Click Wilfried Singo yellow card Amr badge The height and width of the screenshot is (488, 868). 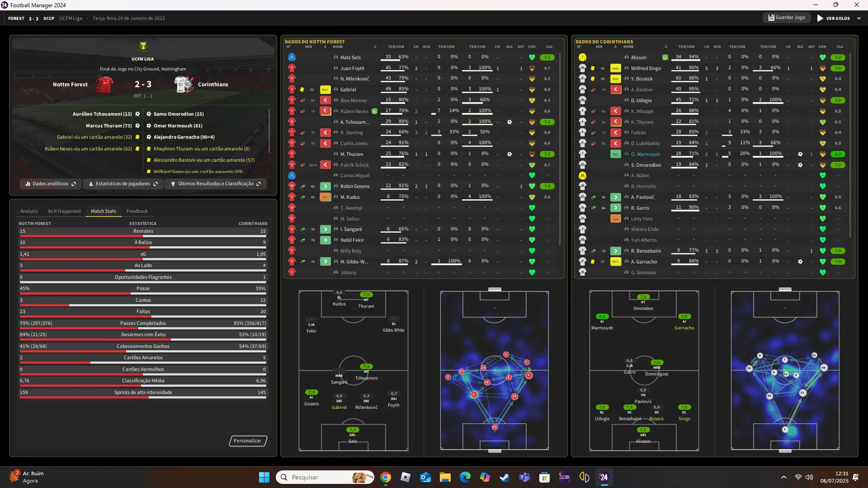[615, 68]
